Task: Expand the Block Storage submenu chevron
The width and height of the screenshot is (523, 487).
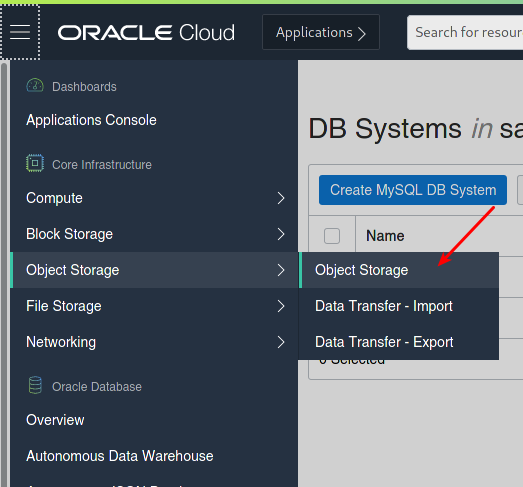Action: 281,234
